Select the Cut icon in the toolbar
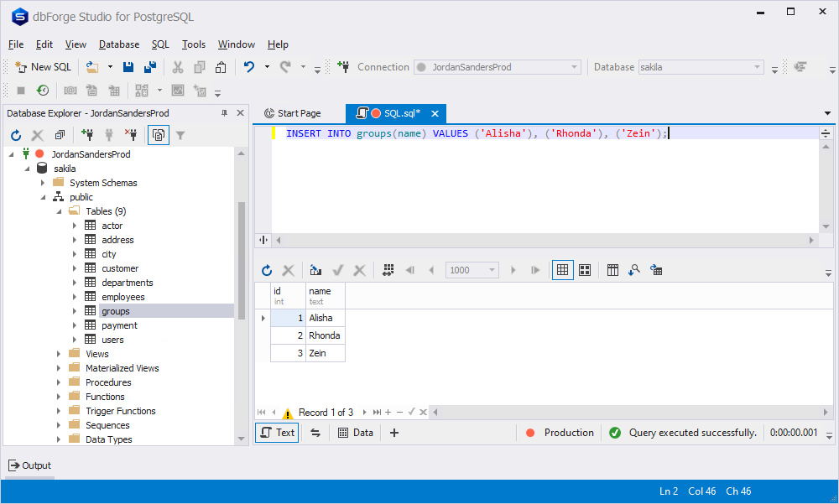The image size is (839, 504). [x=178, y=66]
